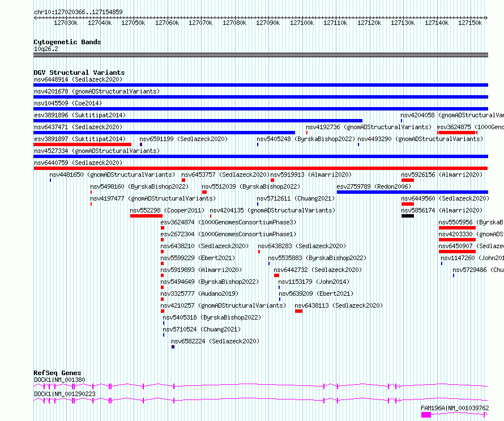This screenshot has width=504, height=421.
Task: Click the nsv5919913 (Almarri2020) label
Action: point(311,175)
